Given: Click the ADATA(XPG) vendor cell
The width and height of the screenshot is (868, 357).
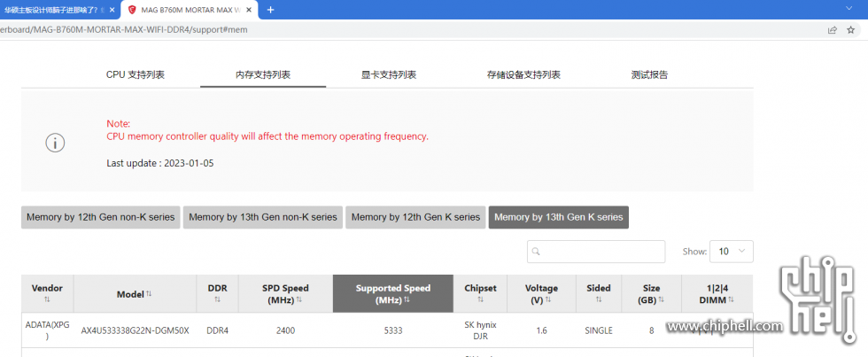Looking at the screenshot, I should pyautogui.click(x=47, y=330).
